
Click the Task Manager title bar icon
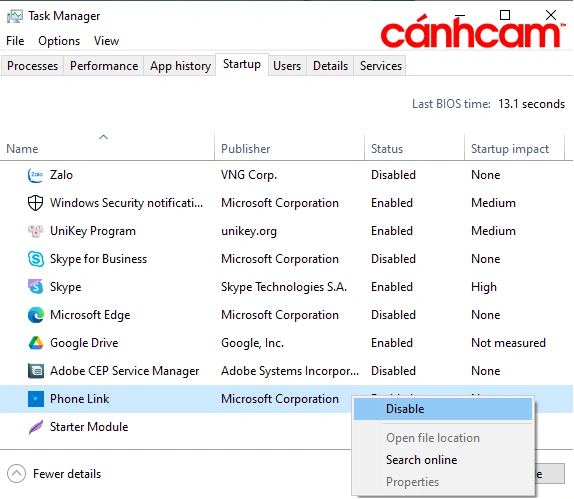tap(15, 16)
